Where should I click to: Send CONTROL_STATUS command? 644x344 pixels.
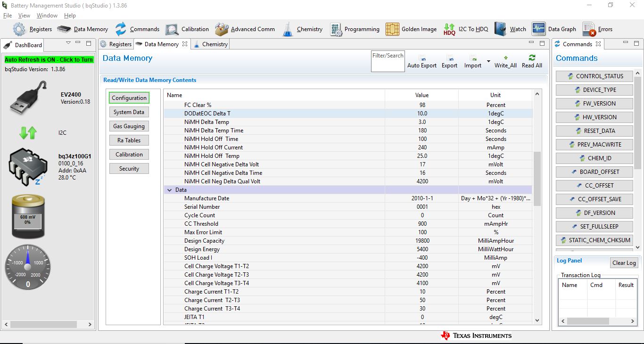(594, 76)
